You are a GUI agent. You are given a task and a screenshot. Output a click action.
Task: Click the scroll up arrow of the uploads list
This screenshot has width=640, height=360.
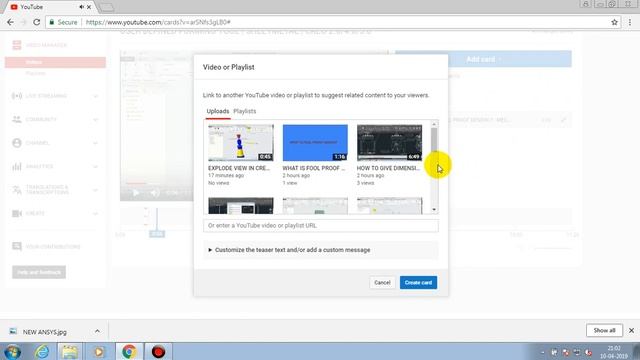[x=434, y=124]
